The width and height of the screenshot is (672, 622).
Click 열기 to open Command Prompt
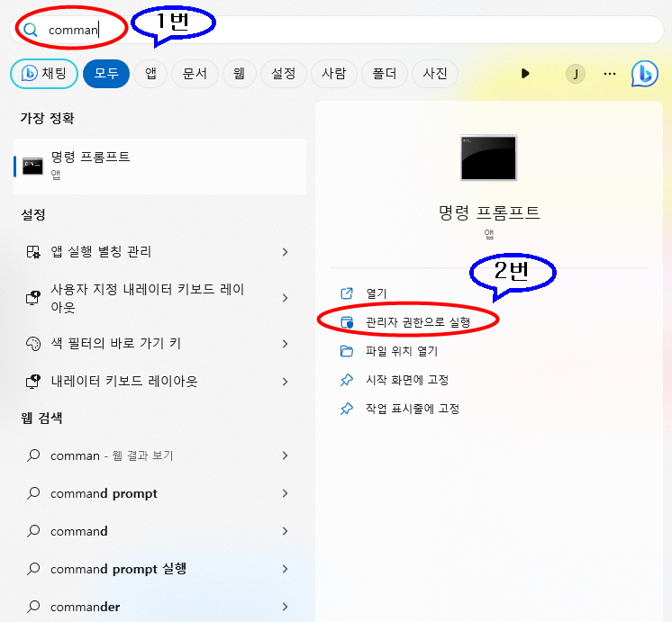(377, 293)
